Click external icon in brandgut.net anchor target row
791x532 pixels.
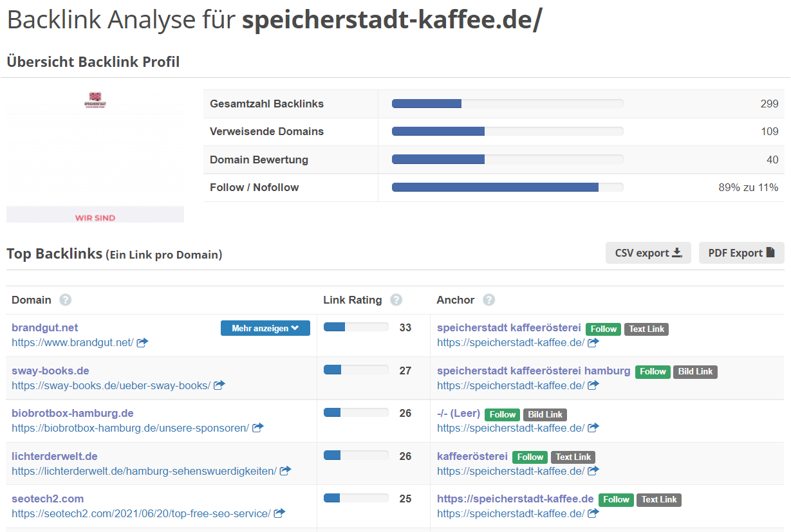point(593,343)
